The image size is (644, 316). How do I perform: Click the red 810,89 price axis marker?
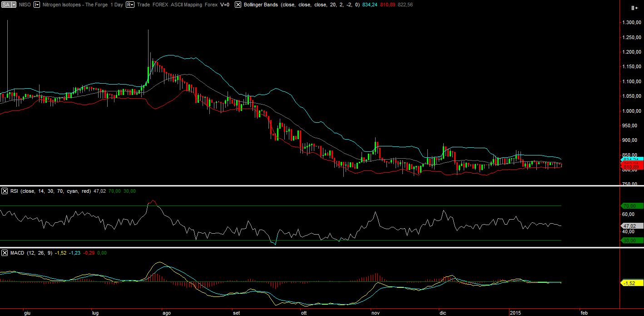631,167
